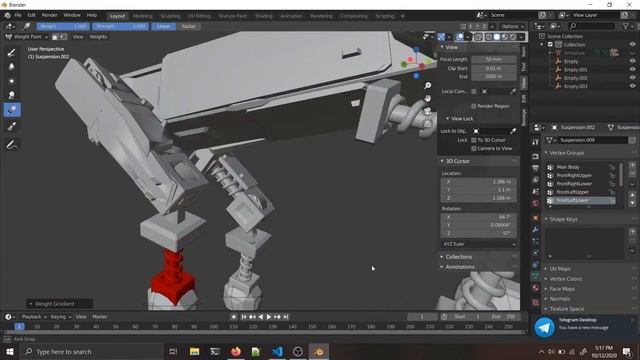This screenshot has height=360, width=640.
Task: Select the Gradient weight tool
Action: coord(12,110)
